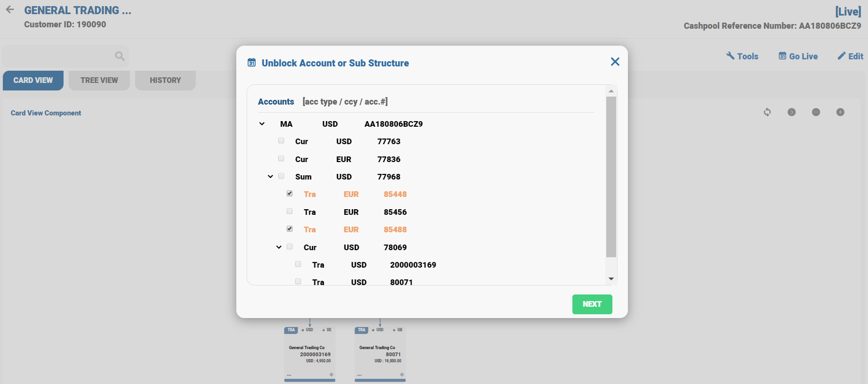Collapse the Cur USD 78069 node
Screen dimensions: 868x384
click(279, 247)
